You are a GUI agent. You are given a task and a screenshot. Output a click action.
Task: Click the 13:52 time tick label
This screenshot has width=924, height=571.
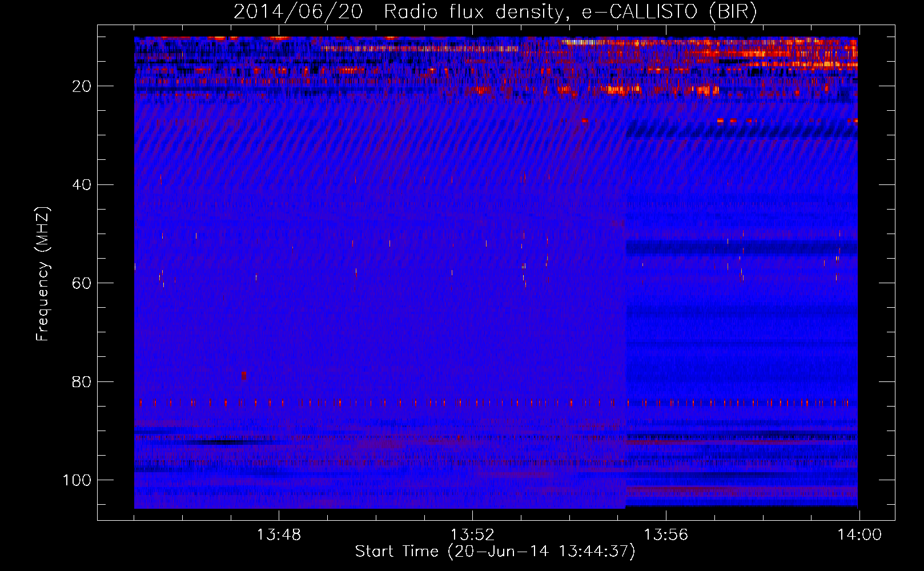click(472, 535)
